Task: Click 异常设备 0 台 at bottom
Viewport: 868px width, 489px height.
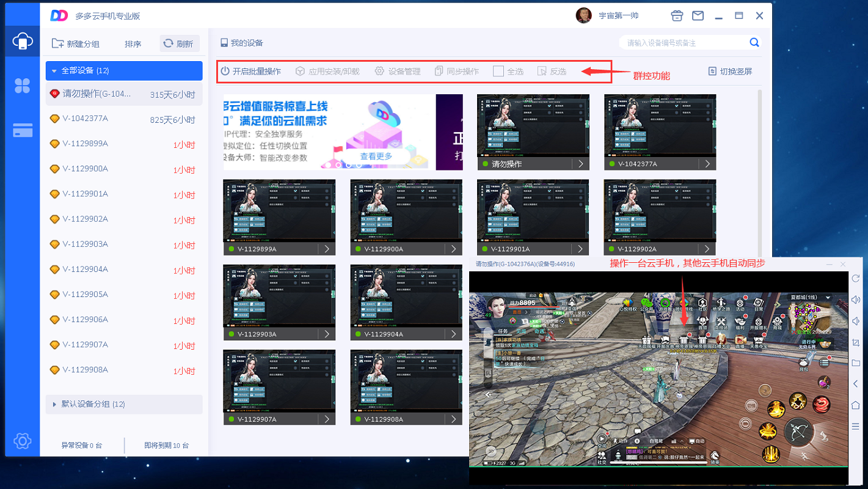Action: 82,446
